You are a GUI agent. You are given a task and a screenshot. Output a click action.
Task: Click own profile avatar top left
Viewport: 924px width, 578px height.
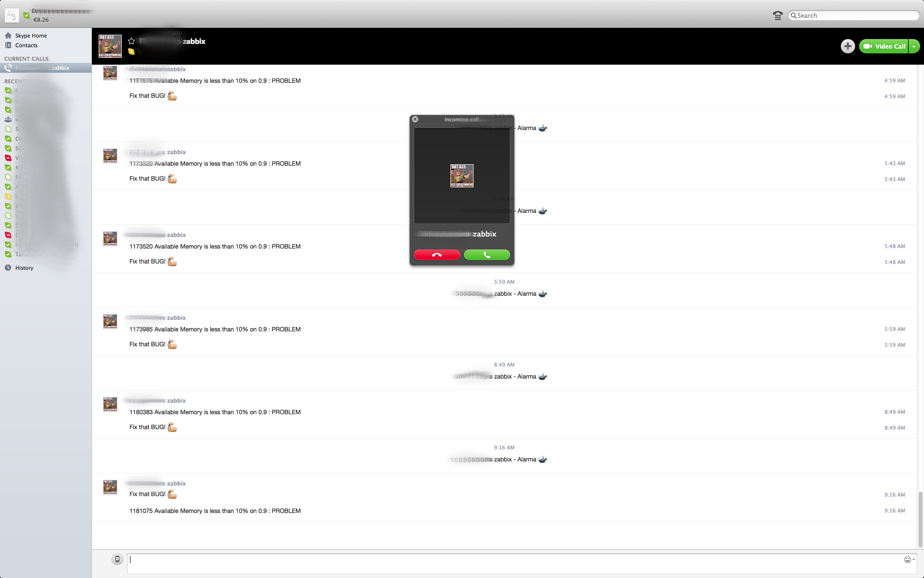click(x=12, y=15)
